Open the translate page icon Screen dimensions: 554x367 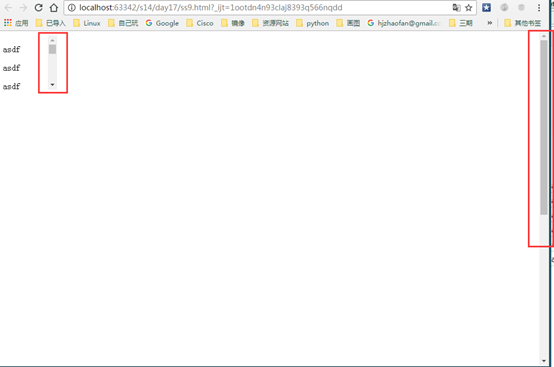[456, 7]
